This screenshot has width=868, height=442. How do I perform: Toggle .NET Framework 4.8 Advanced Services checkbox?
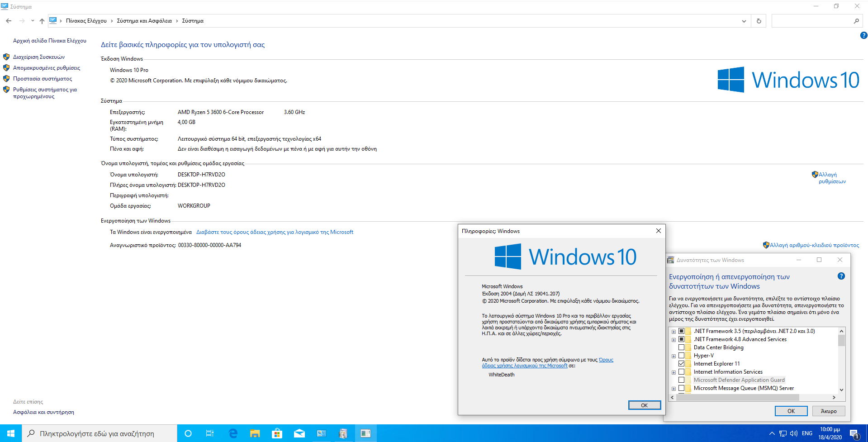coord(681,339)
